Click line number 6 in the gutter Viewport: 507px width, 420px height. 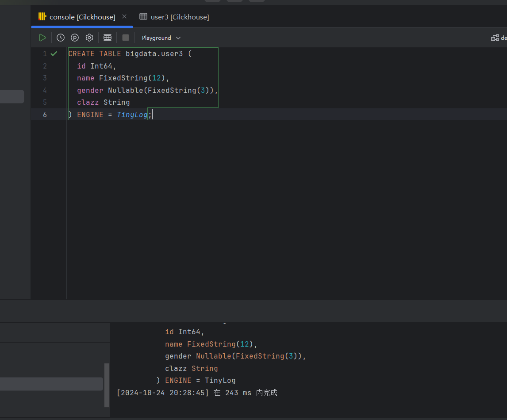pos(45,115)
